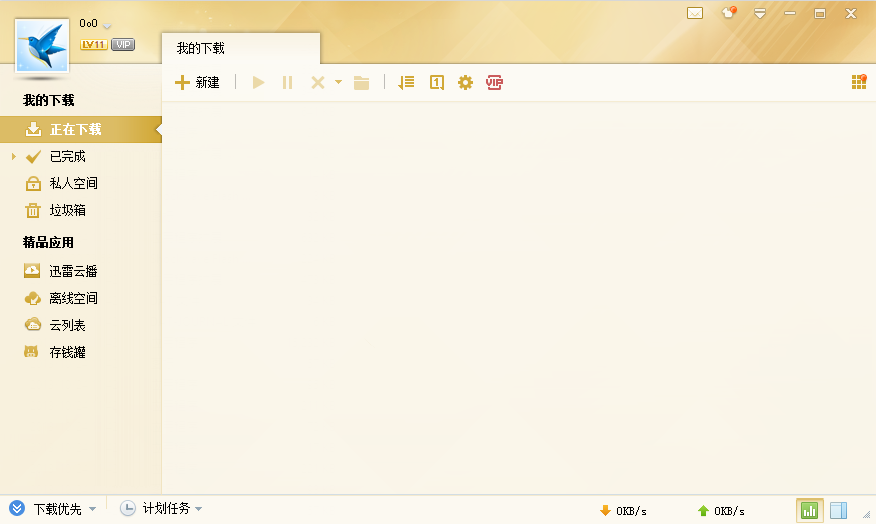Open 存钱罐 app

81,352
